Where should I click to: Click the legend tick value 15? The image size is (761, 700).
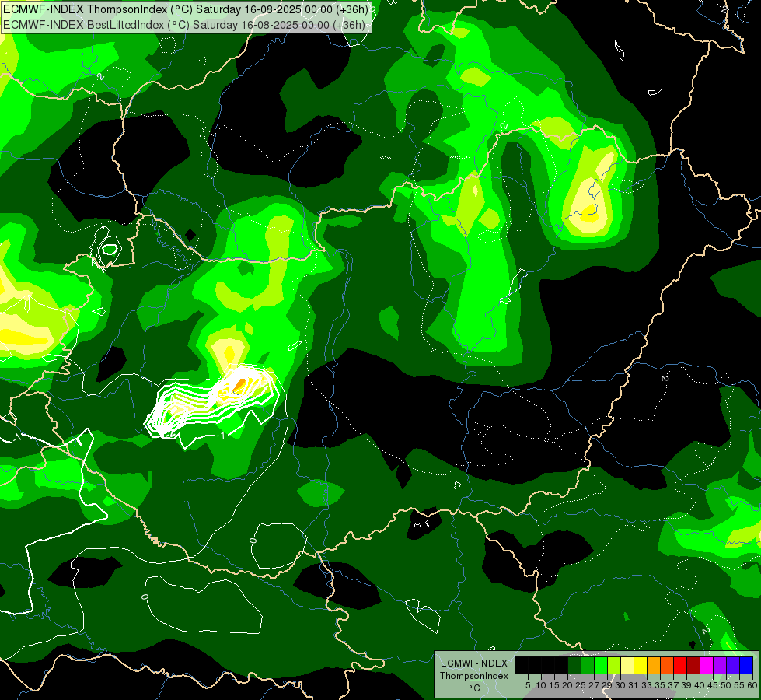(x=554, y=685)
